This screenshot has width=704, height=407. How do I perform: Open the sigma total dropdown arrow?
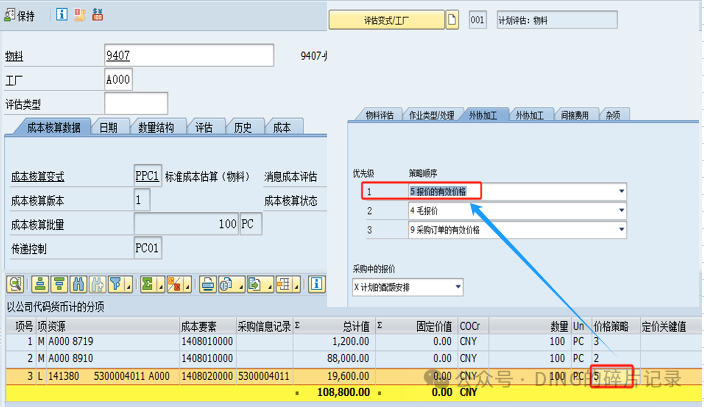tap(160, 285)
